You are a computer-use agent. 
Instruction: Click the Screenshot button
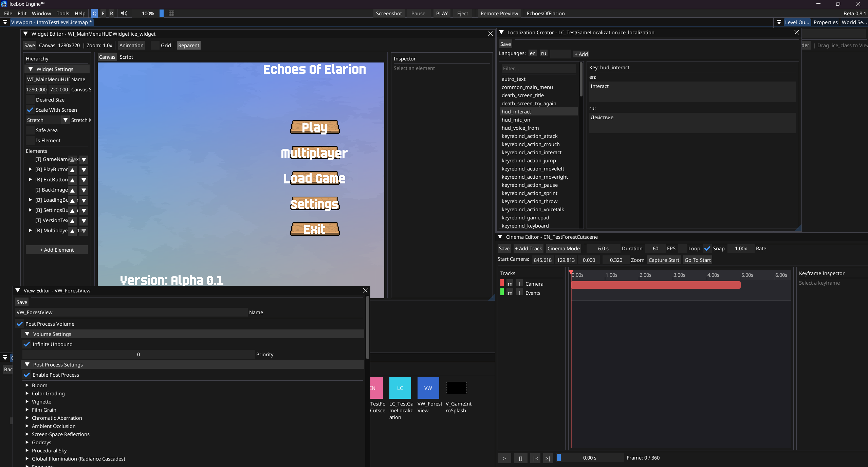pos(389,13)
